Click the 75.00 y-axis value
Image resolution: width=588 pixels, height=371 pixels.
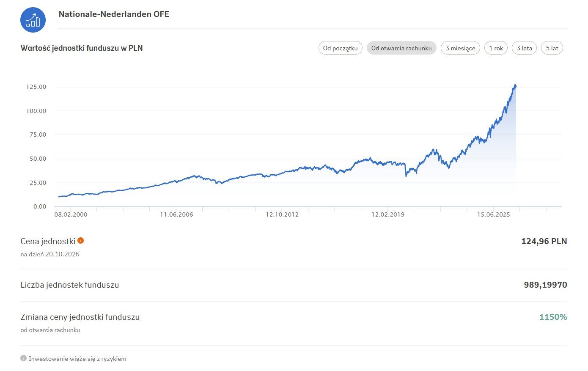pos(38,135)
